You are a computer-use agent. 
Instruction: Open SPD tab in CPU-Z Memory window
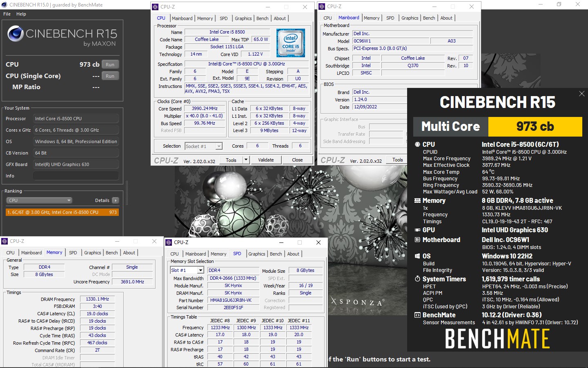[x=73, y=253]
